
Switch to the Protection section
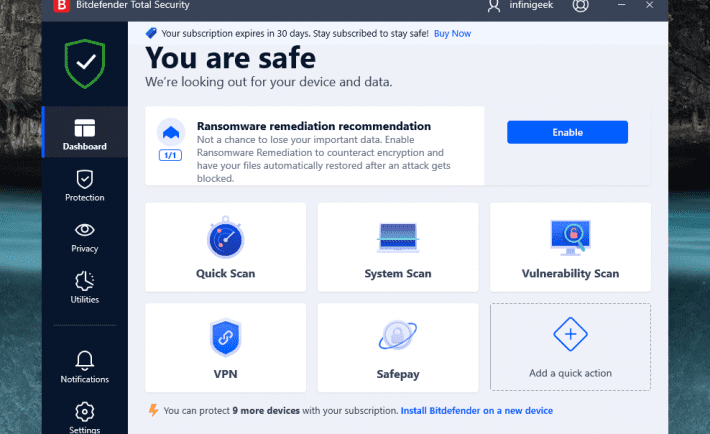click(85, 185)
